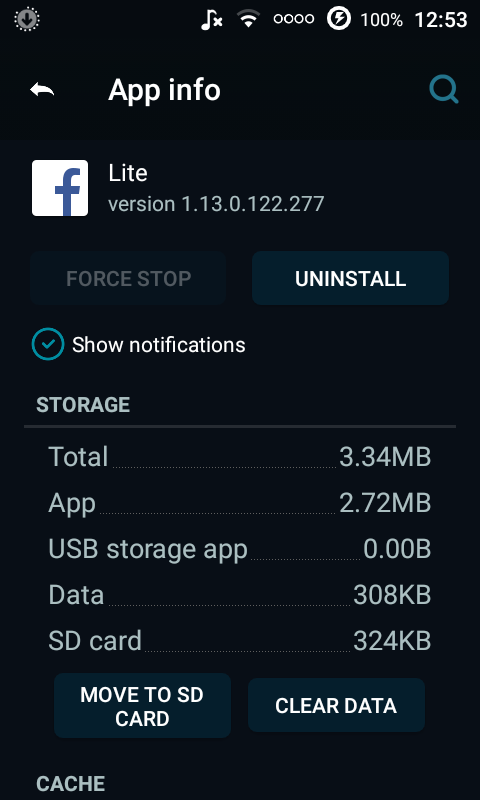Image resolution: width=480 pixels, height=800 pixels.
Task: Click the UNINSTALL button
Action: (x=350, y=278)
